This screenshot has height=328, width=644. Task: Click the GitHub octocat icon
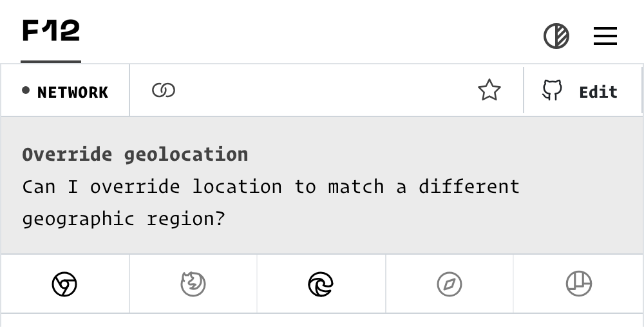[x=552, y=91]
